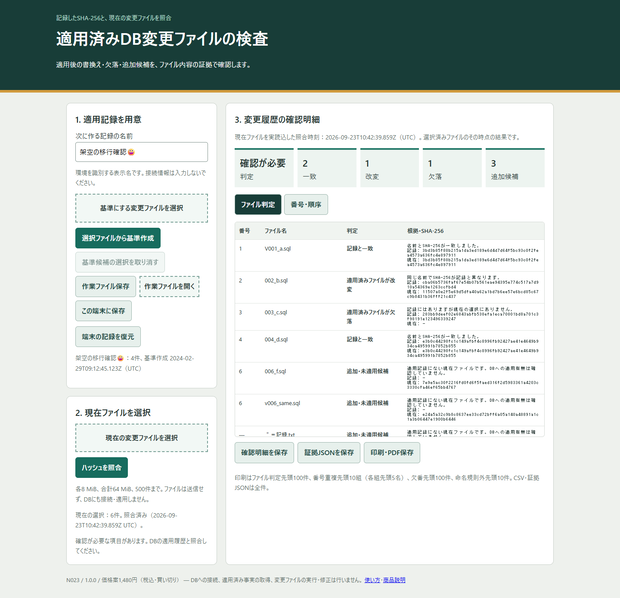Click the ファイル名 column header
The height and width of the screenshot is (598, 620).
coord(276,231)
